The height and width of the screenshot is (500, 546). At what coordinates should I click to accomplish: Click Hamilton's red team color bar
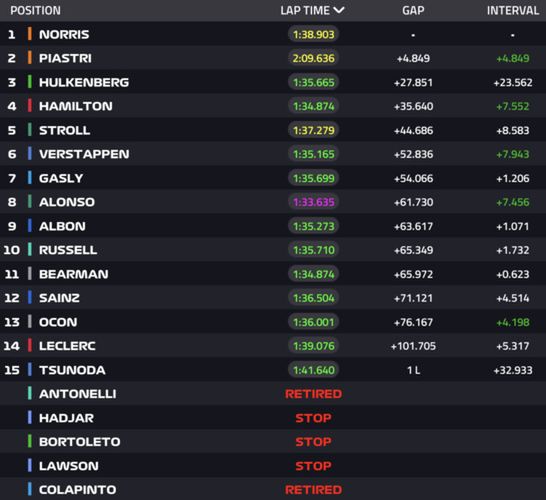point(30,106)
